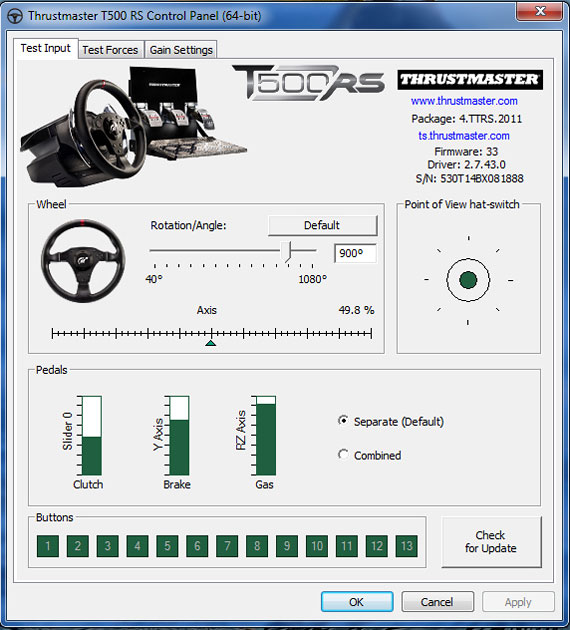Viewport: 570px width, 630px height.
Task: Click button indicator 11
Action: click(347, 546)
